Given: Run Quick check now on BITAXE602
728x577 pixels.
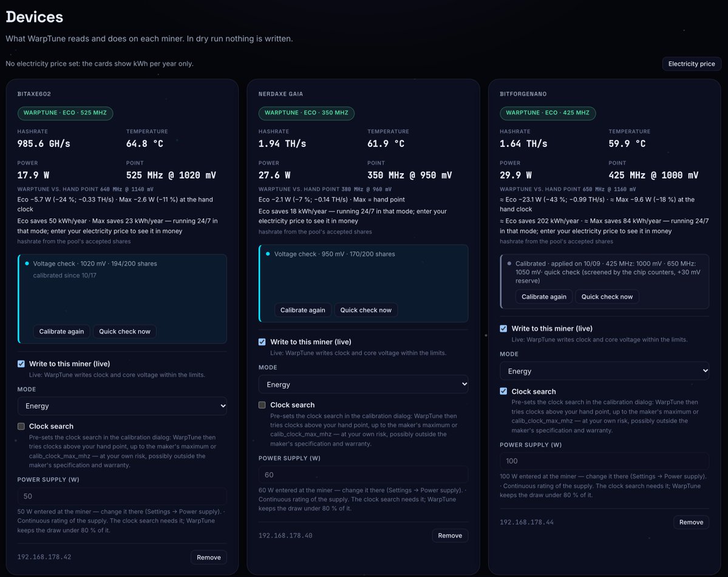Looking at the screenshot, I should coord(124,331).
